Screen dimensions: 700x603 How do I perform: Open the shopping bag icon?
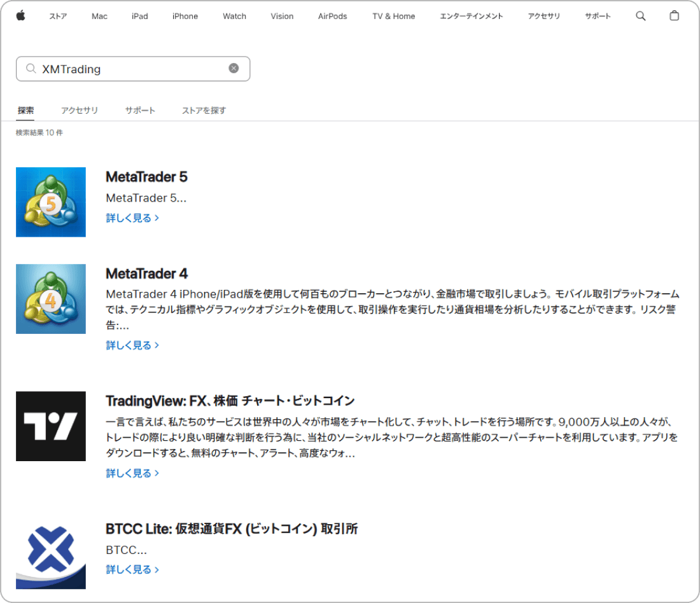pyautogui.click(x=674, y=16)
